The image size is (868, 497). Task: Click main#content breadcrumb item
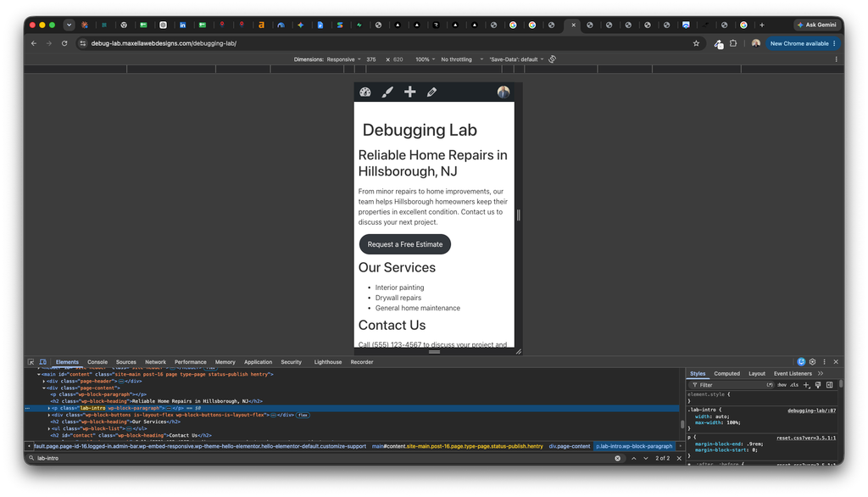click(x=457, y=446)
